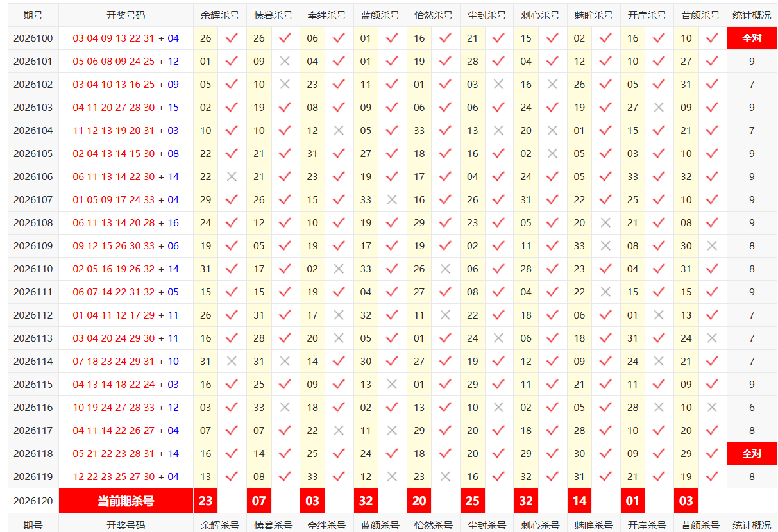Select the cross mark for 2026103 under 开庠杀号
Image resolution: width=778 pixels, height=532 pixels.
[x=659, y=108]
